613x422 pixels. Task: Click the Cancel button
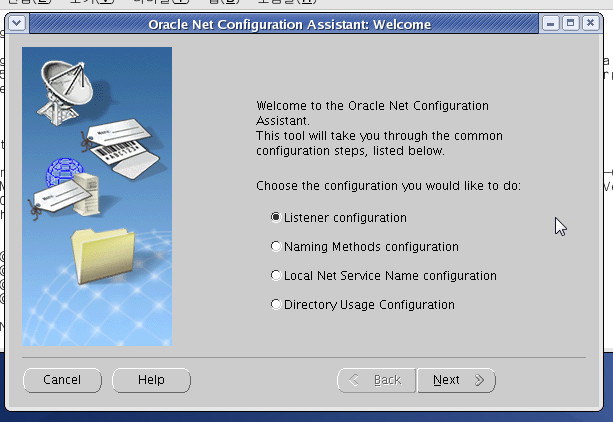62,380
